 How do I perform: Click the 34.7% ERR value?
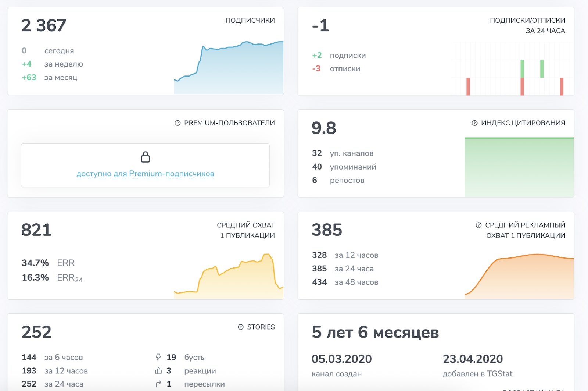tap(35, 263)
